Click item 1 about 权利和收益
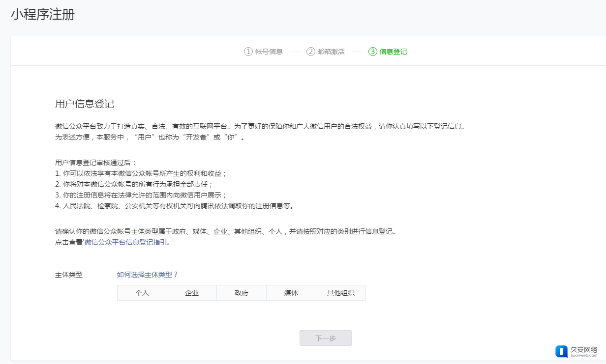 (141, 173)
